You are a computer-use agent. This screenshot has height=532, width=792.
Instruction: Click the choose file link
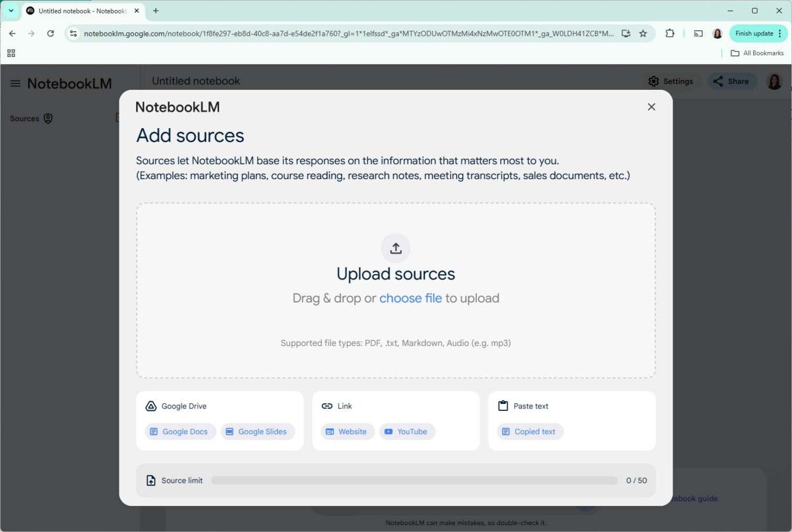410,298
